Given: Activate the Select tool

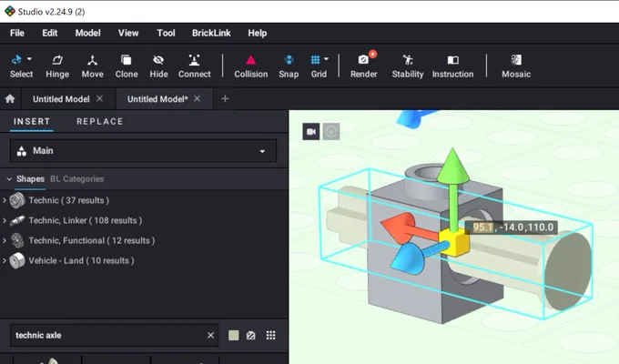Looking at the screenshot, I should coord(21,66).
